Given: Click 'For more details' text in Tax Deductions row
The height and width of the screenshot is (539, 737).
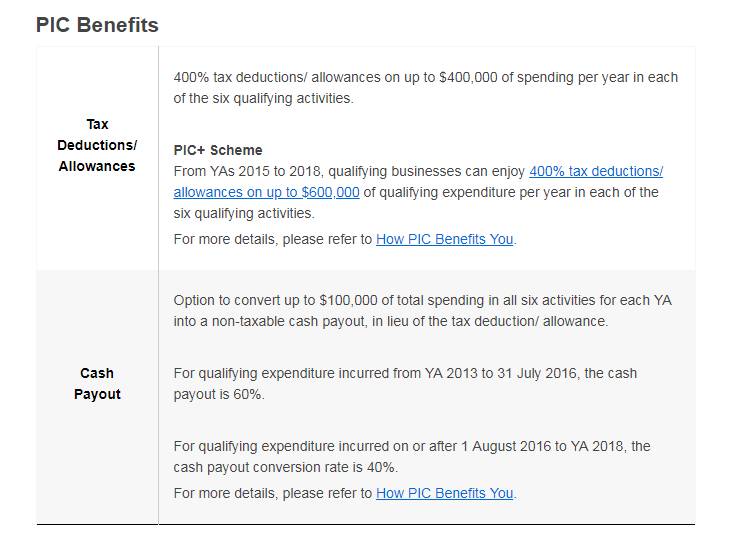Looking at the screenshot, I should (x=222, y=239).
